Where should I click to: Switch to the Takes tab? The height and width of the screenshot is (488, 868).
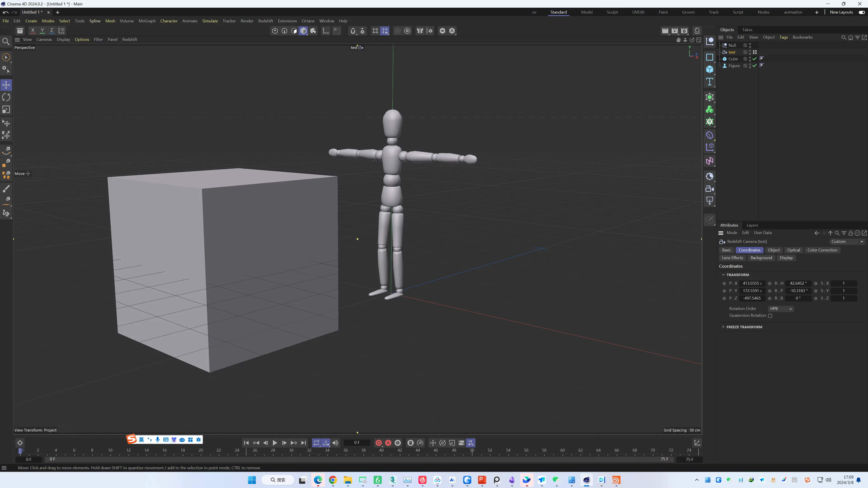click(747, 30)
